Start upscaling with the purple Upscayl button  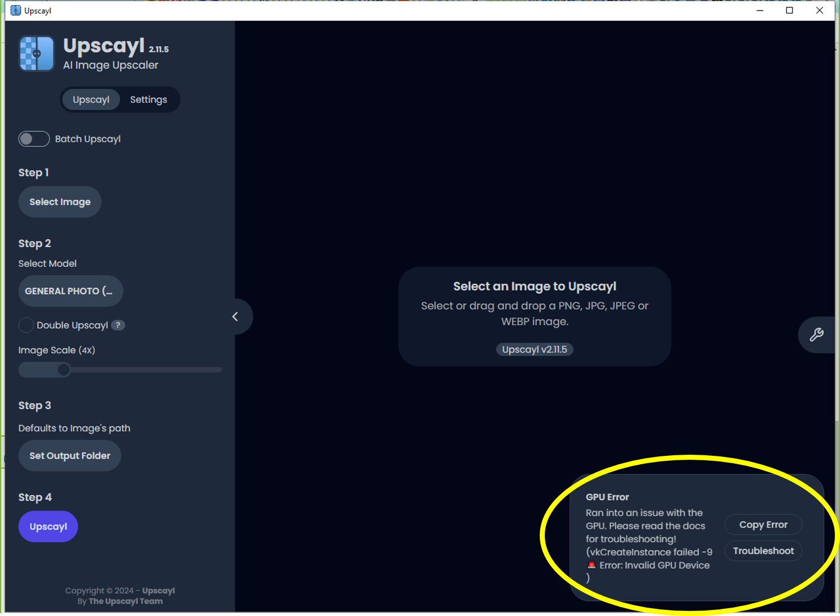tap(48, 527)
